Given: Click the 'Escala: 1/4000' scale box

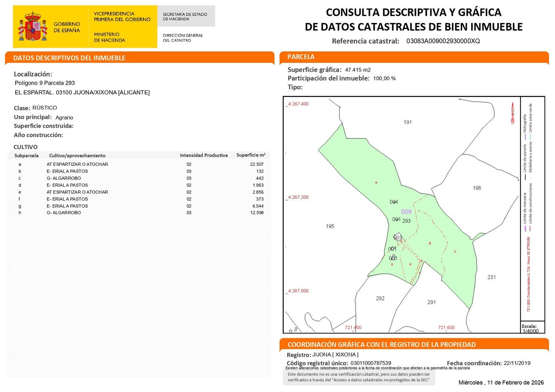Looking at the screenshot, I should [x=533, y=328].
